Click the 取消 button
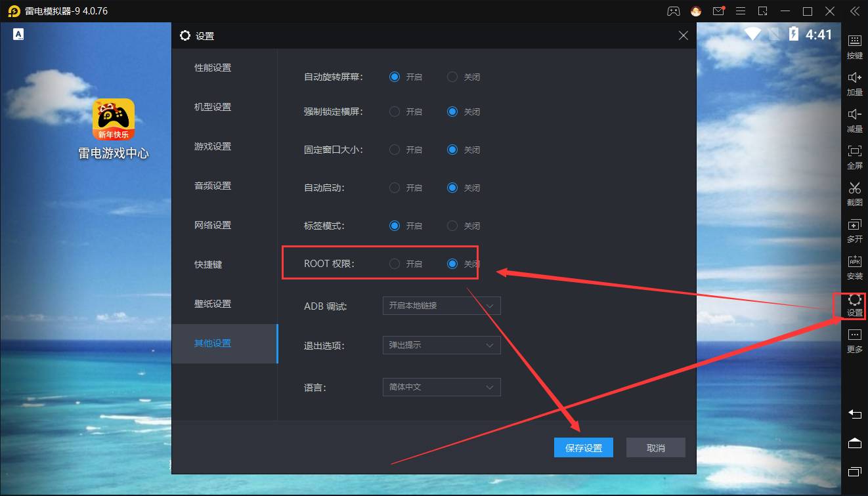 click(655, 447)
